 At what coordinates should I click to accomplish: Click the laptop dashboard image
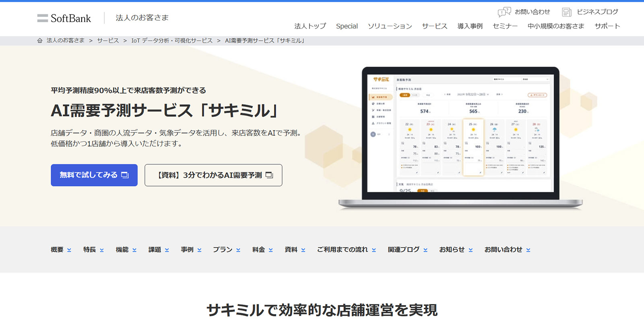tap(460, 139)
